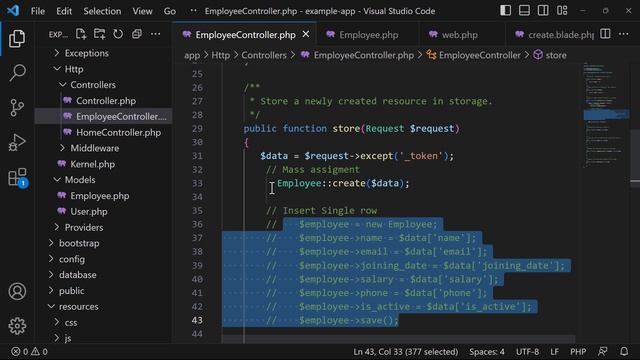Open the View menu

coord(142,11)
